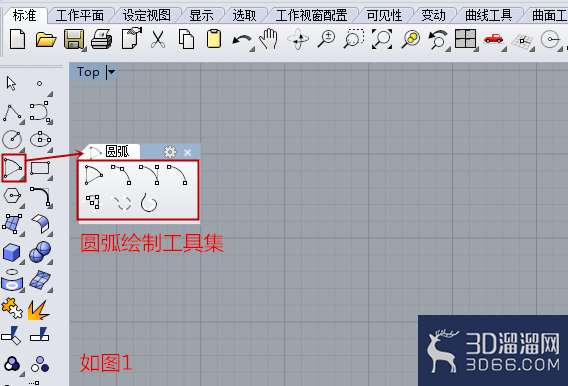Select the Pan hand tool

coord(269,39)
